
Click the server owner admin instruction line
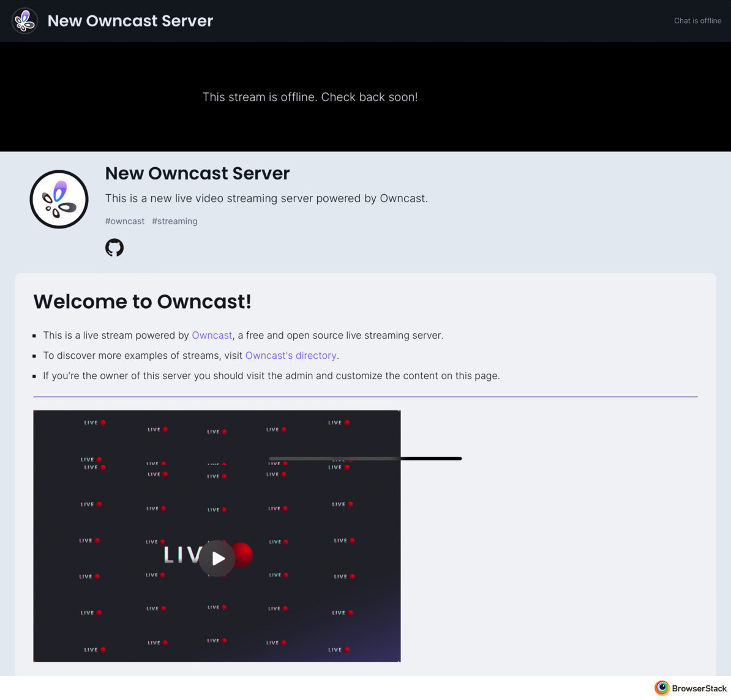271,376
